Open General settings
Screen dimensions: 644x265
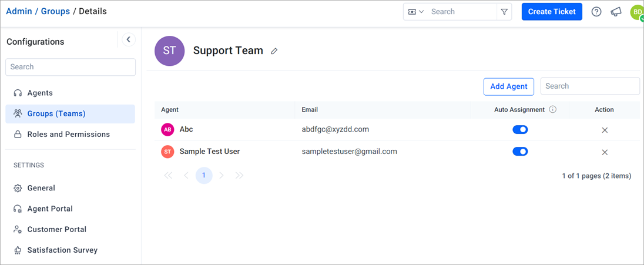point(71,188)
